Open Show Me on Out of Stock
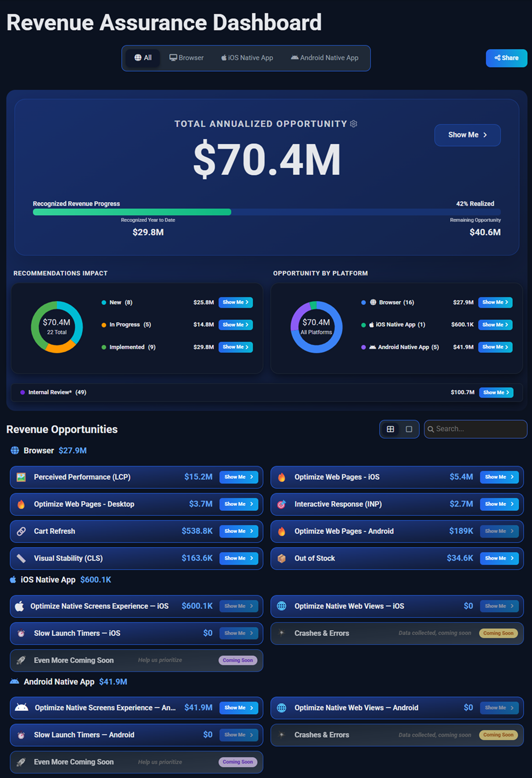This screenshot has width=532, height=778. click(x=499, y=559)
